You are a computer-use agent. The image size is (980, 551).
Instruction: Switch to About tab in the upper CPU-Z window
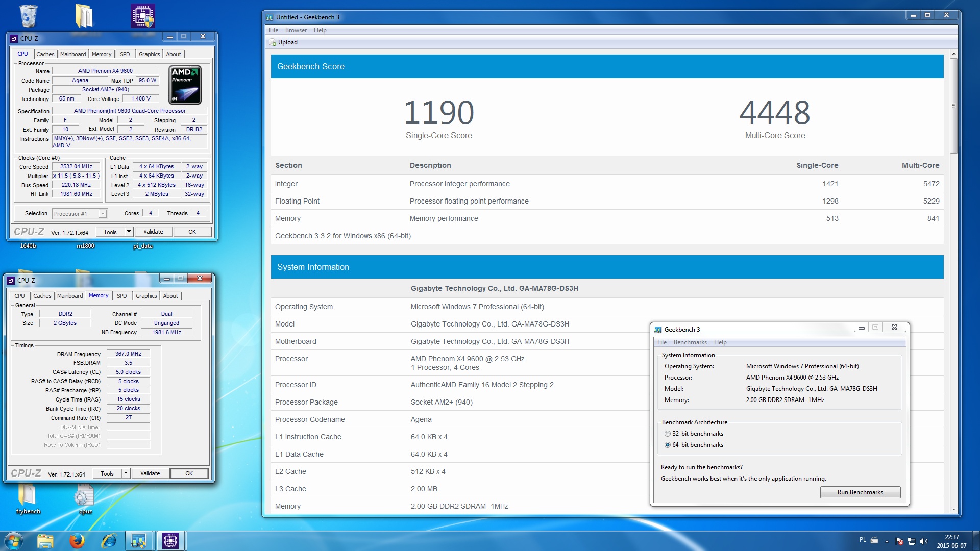tap(174, 54)
